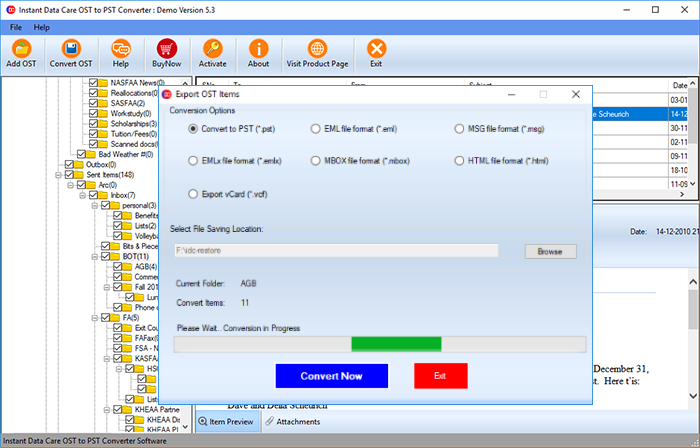Click the red Exit button in dialog
The image size is (700, 448).
[441, 376]
